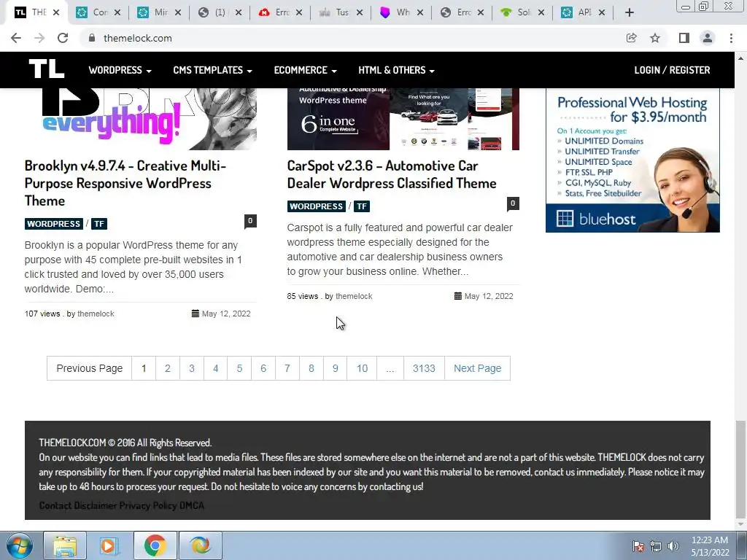Click the TL site logo
The height and width of the screenshot is (560, 747).
click(46, 69)
